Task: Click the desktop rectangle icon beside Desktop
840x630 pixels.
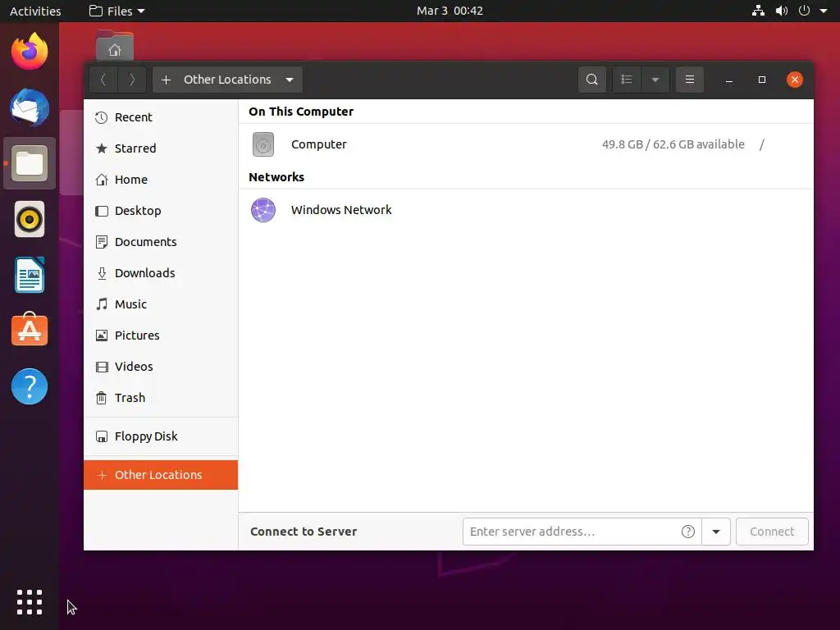Action: (x=101, y=211)
